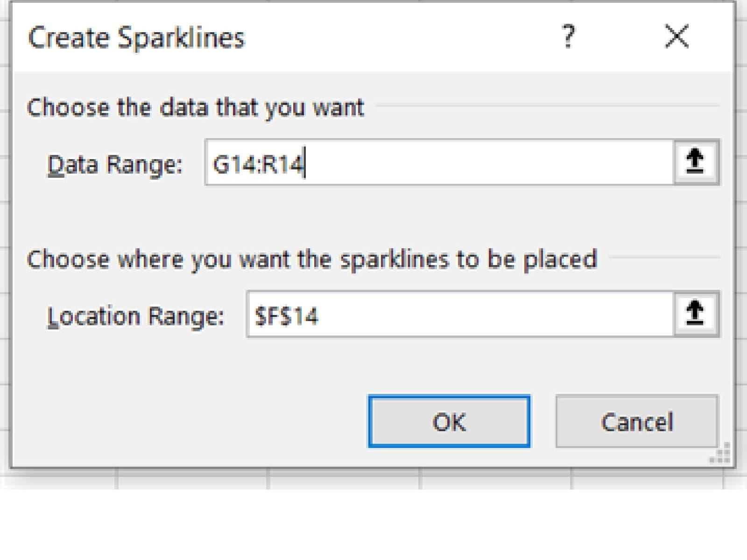Confirm sparkline creation with OK
The height and width of the screenshot is (560, 747).
coord(449,421)
